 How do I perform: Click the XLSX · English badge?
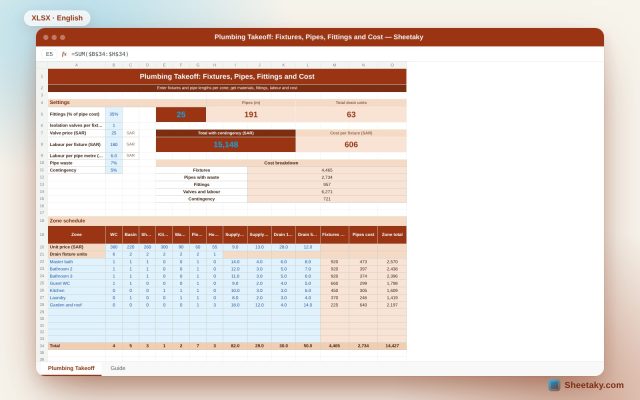pos(57,18)
